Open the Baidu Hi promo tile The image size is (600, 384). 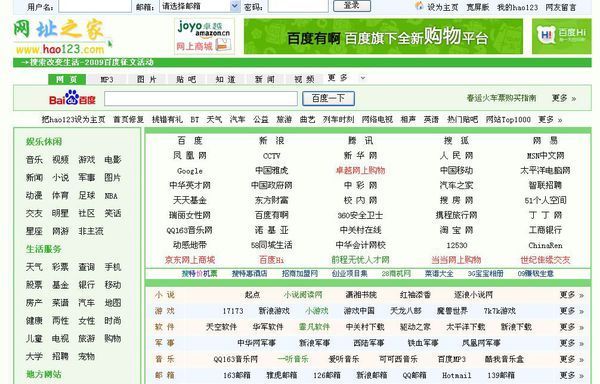pyautogui.click(x=561, y=36)
